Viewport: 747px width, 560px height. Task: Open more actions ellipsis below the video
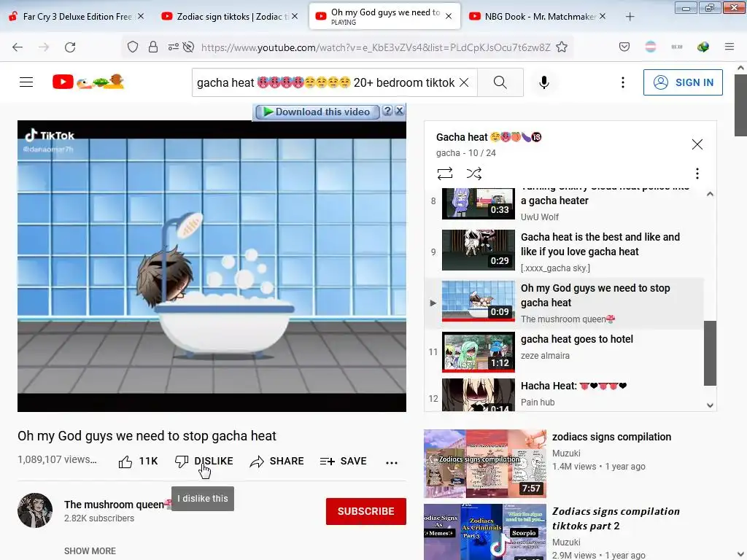click(x=392, y=462)
